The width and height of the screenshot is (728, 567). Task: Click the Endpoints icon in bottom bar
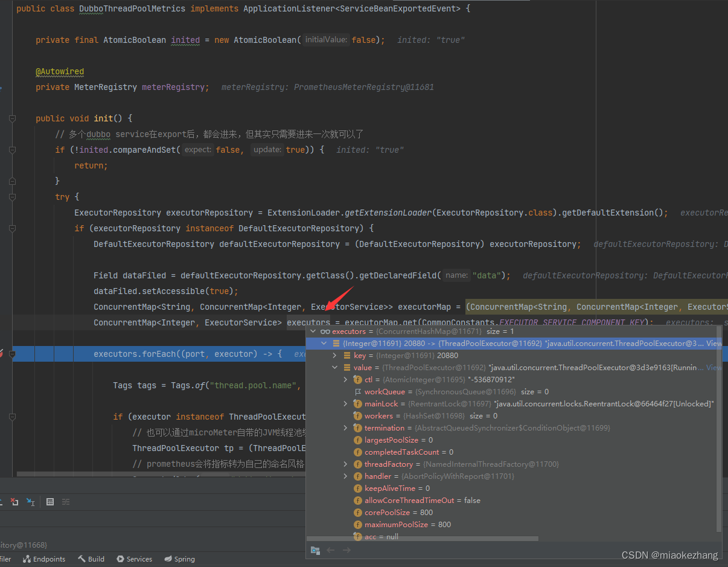tap(27, 559)
